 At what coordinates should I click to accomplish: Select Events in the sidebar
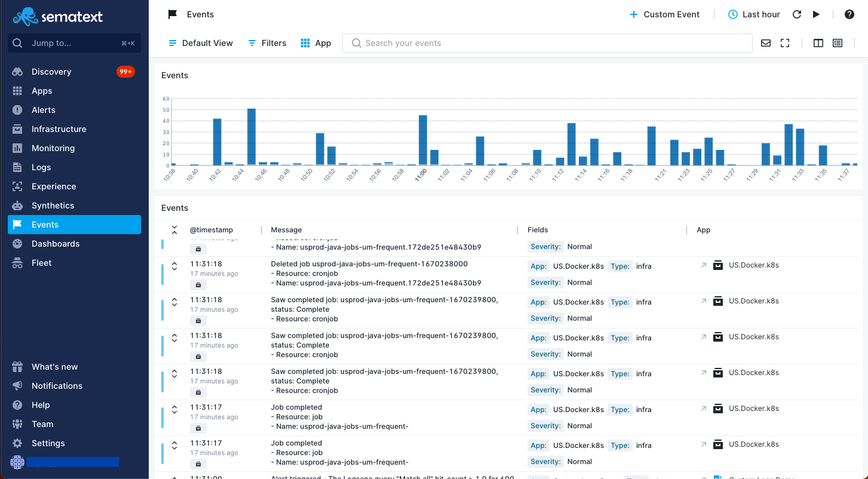coord(74,225)
